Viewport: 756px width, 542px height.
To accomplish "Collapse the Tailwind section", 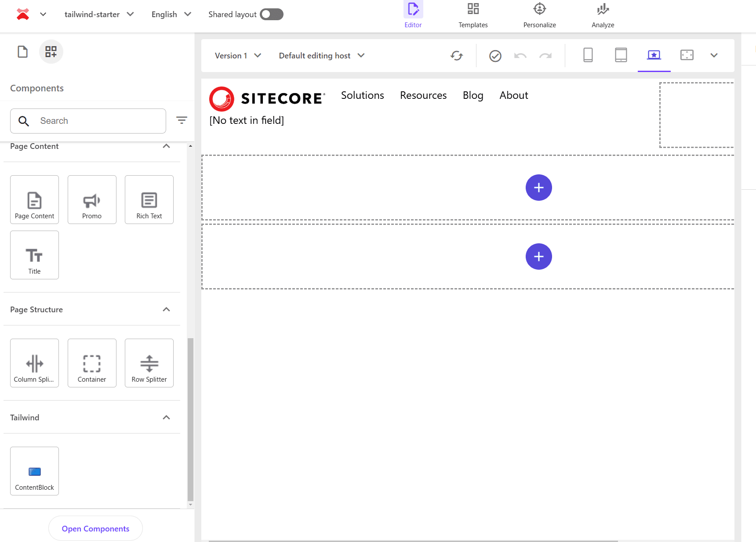I will click(x=166, y=418).
